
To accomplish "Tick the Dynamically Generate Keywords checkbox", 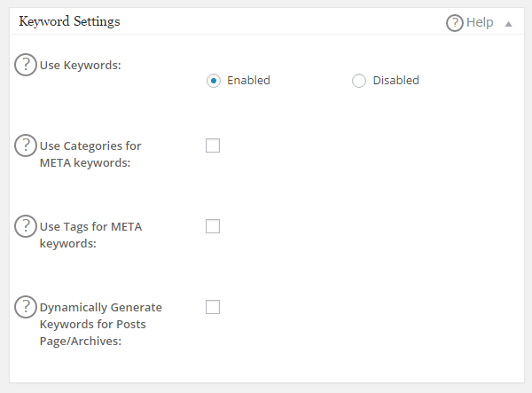I will coord(213,307).
